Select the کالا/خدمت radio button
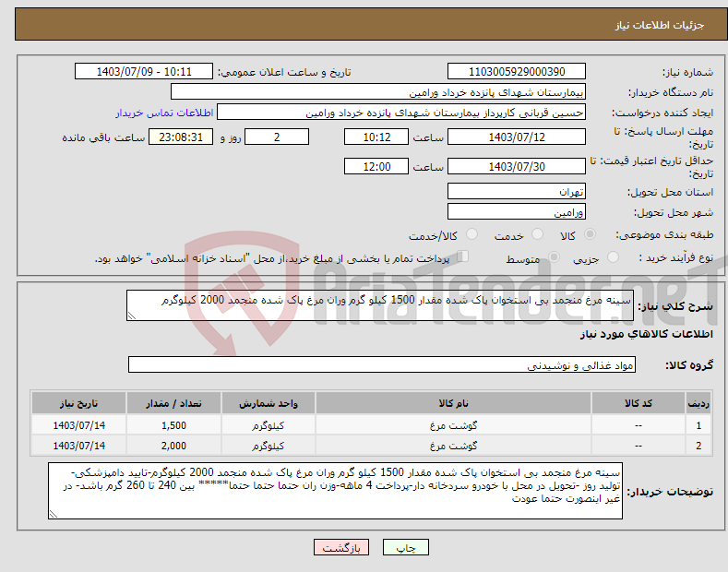728x572 pixels. [471, 234]
